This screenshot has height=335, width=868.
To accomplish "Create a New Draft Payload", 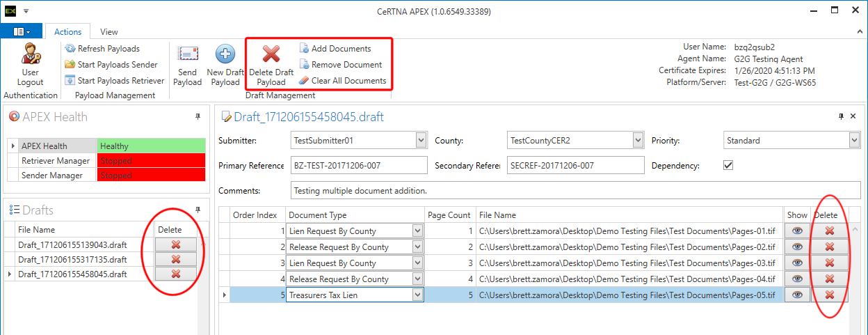I will [x=225, y=55].
